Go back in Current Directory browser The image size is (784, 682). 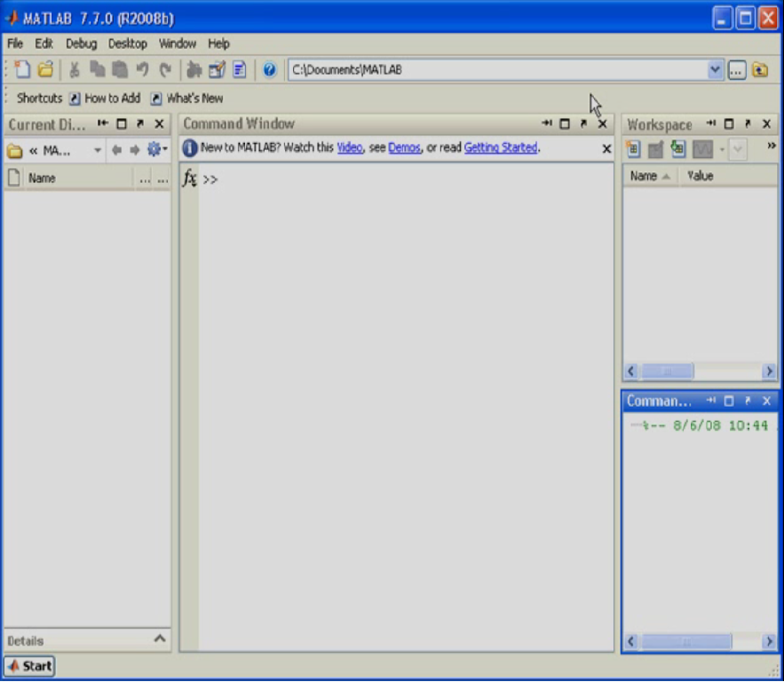[x=116, y=150]
